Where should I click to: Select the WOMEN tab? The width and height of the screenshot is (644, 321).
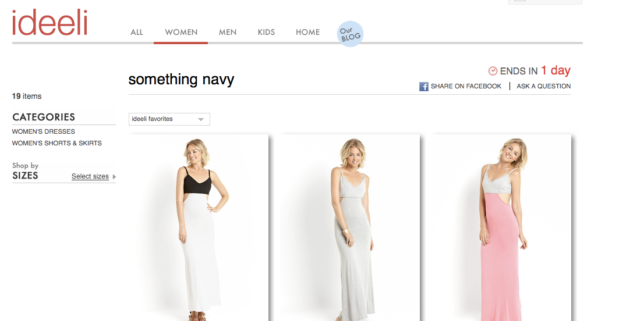[181, 32]
